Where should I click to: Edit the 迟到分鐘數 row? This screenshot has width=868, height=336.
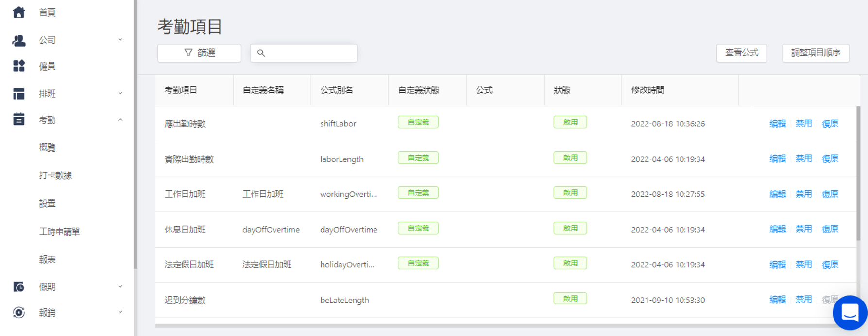(x=778, y=300)
